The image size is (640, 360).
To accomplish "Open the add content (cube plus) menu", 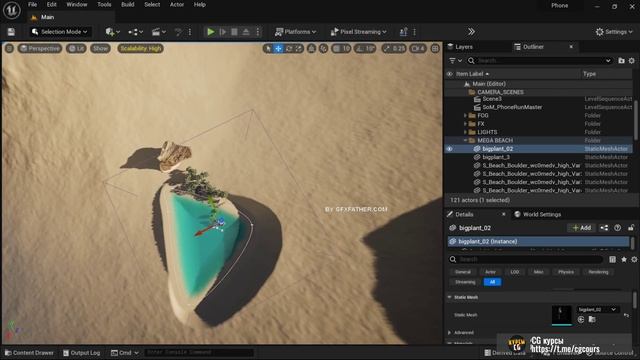I will click(x=112, y=32).
